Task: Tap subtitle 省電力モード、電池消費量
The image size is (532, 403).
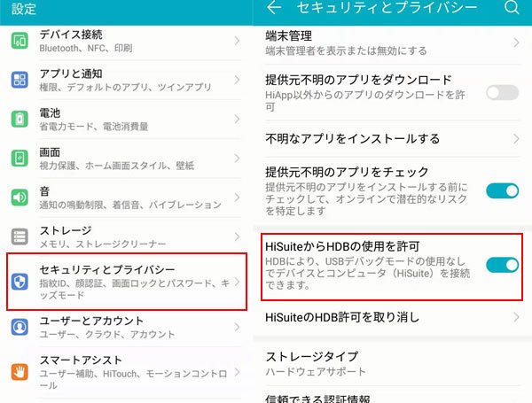Action: click(x=94, y=127)
